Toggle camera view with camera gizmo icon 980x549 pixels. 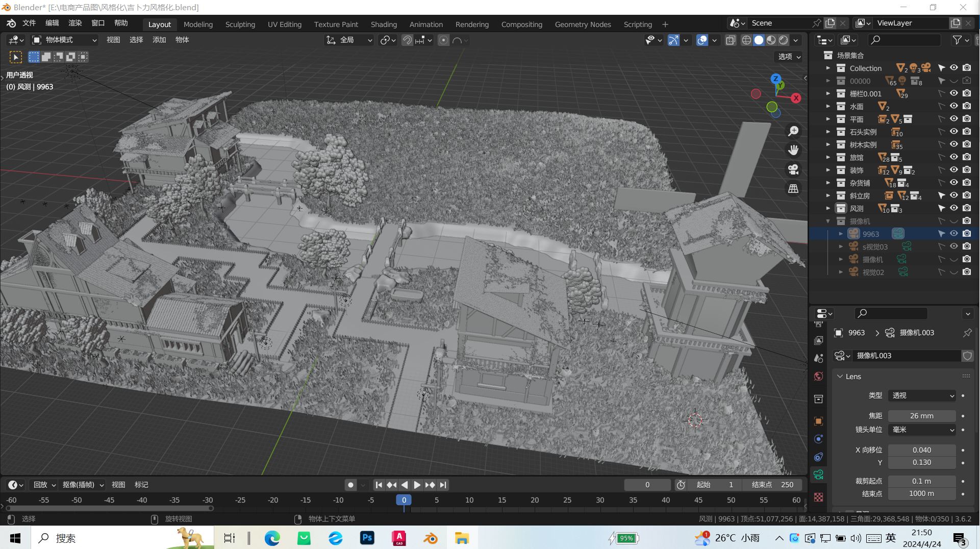(793, 169)
